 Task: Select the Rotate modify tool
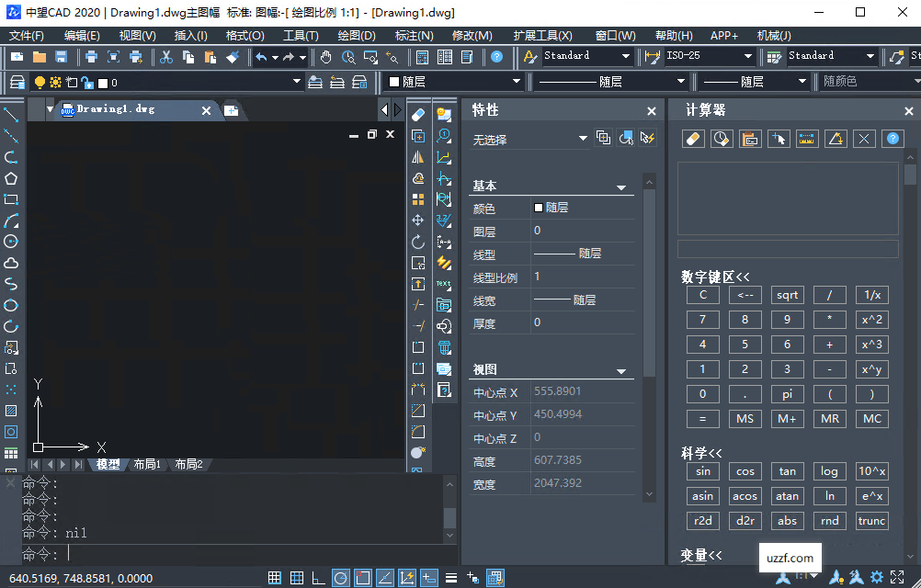pos(417,242)
